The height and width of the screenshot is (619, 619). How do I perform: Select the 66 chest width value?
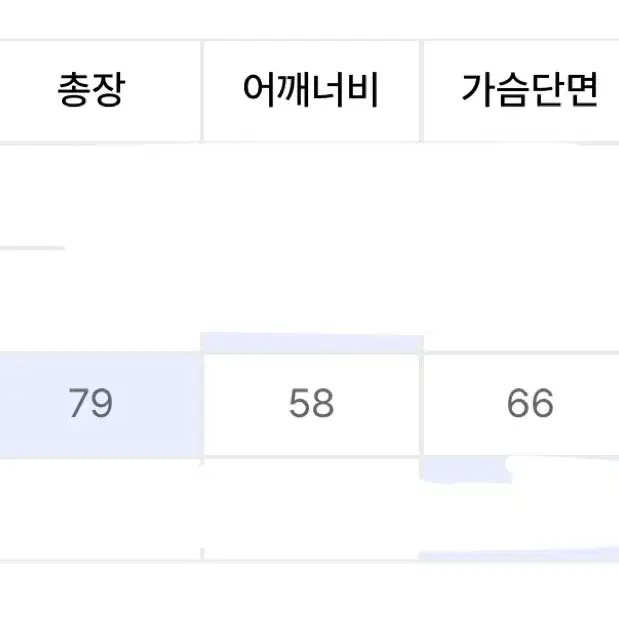pos(530,403)
